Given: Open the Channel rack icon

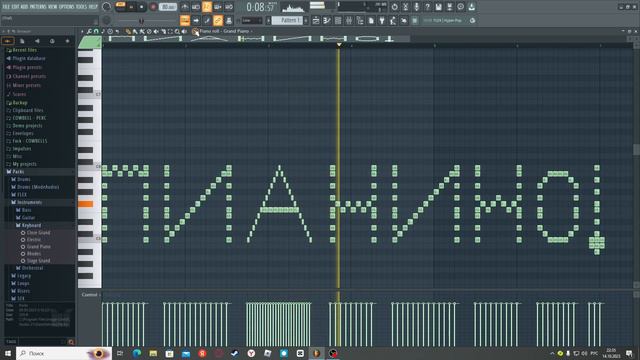Looking at the screenshot, I should pyautogui.click(x=338, y=20).
